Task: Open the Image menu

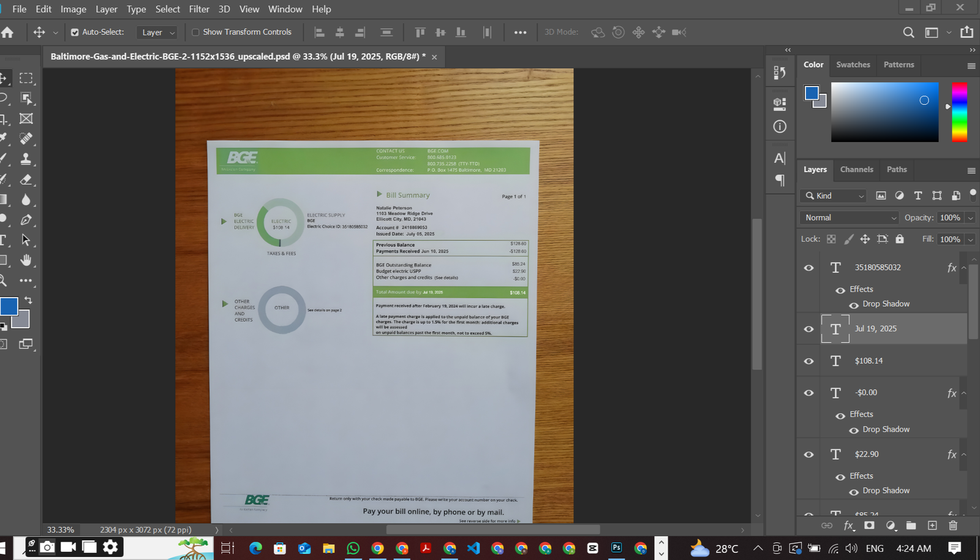Action: coord(73,9)
